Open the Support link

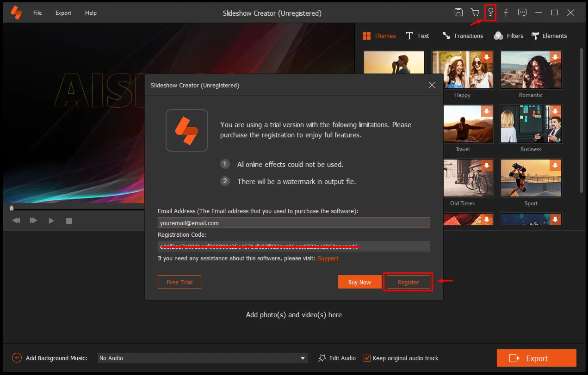pos(328,258)
